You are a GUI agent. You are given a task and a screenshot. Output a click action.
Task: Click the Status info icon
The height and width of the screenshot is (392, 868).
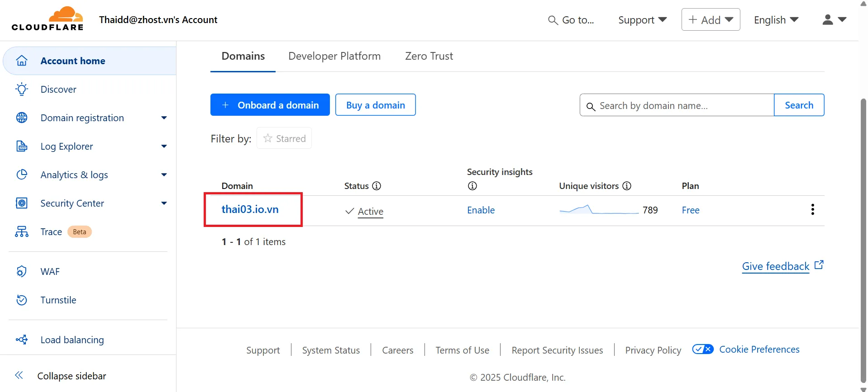click(x=377, y=186)
